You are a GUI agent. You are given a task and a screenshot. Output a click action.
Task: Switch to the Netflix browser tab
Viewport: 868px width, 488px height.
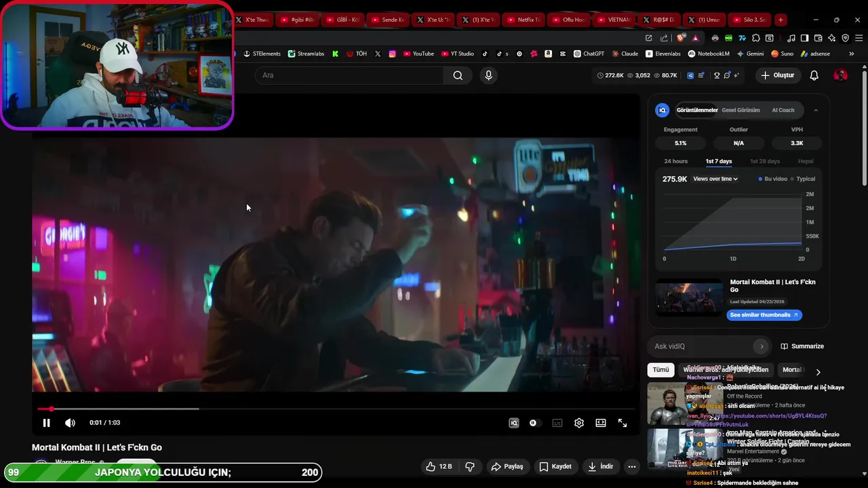pos(525,20)
